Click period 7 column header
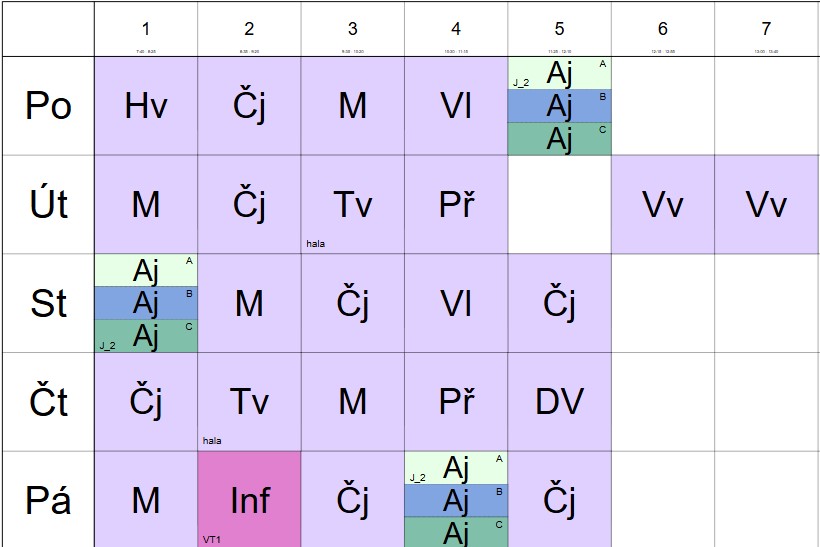This screenshot has height=547, width=820. (x=766, y=30)
